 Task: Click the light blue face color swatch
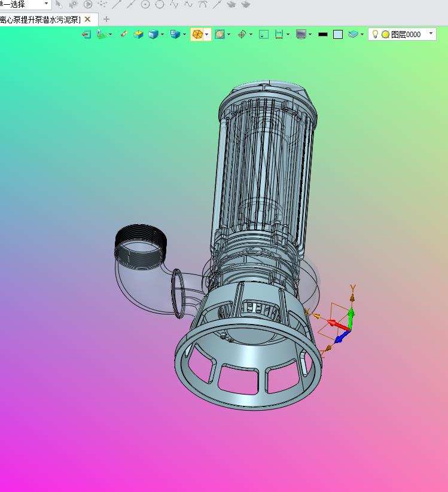pos(338,34)
